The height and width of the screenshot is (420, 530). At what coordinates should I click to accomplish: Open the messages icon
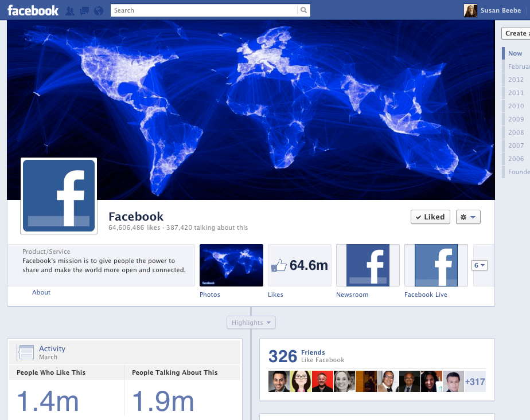(84, 11)
